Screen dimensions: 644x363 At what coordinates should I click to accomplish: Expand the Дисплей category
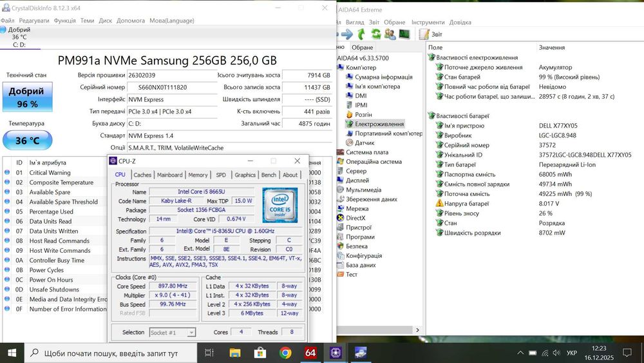click(x=353, y=181)
